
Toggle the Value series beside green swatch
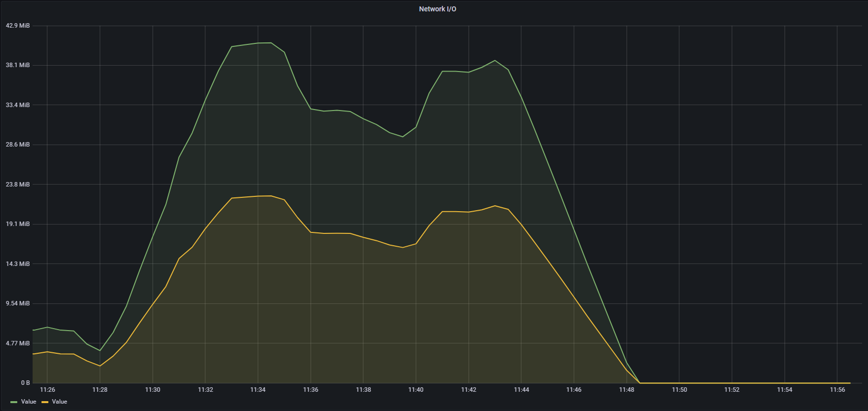(x=29, y=402)
